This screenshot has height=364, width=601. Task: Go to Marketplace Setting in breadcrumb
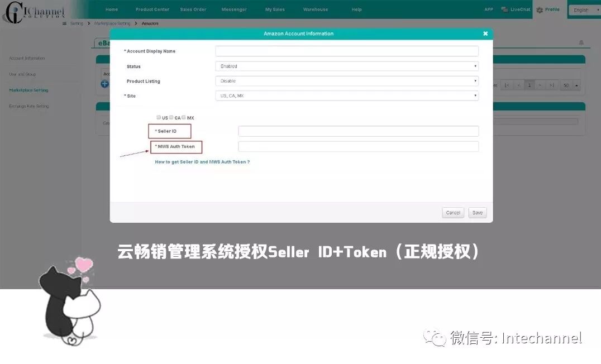(112, 24)
